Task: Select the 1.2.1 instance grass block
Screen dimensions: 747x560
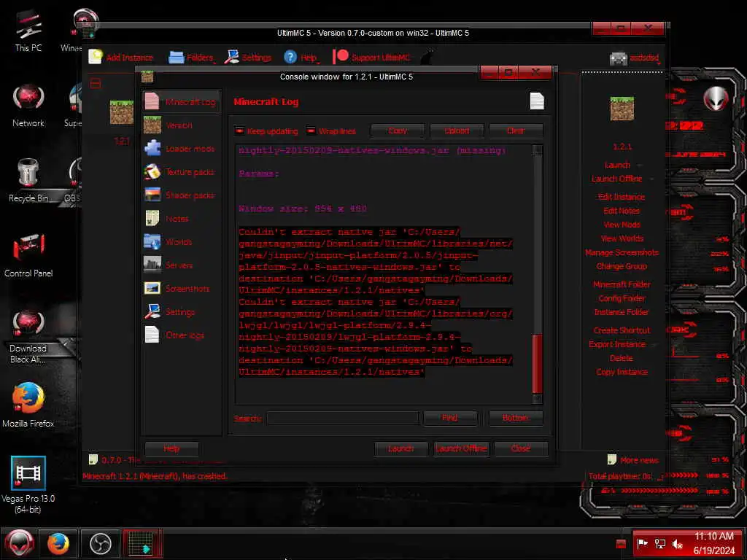Action: [x=122, y=112]
